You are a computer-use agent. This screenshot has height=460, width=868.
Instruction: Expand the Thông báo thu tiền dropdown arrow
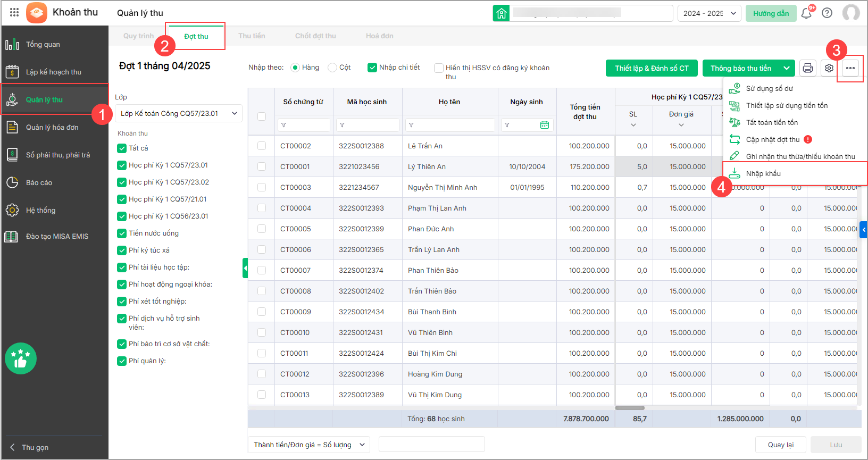click(787, 68)
